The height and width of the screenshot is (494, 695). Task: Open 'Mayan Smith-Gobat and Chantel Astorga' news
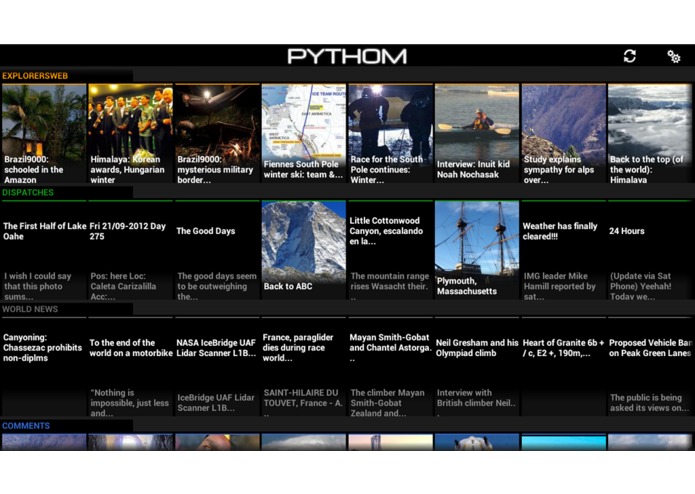tap(390, 367)
